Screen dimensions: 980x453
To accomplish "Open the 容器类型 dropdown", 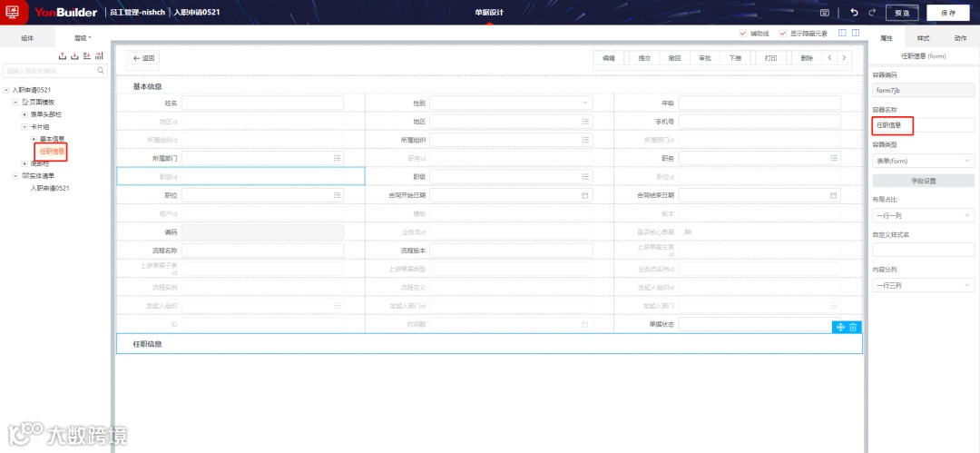I will (x=923, y=161).
